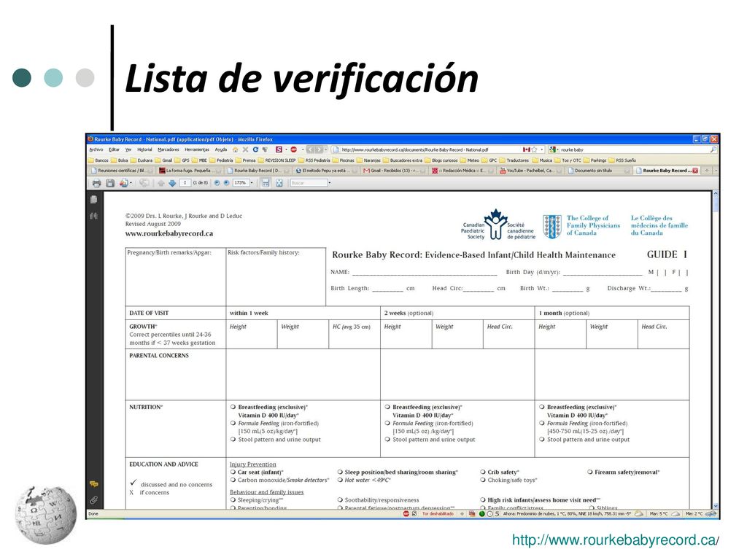Open the list all tabs dropdown

(x=716, y=171)
